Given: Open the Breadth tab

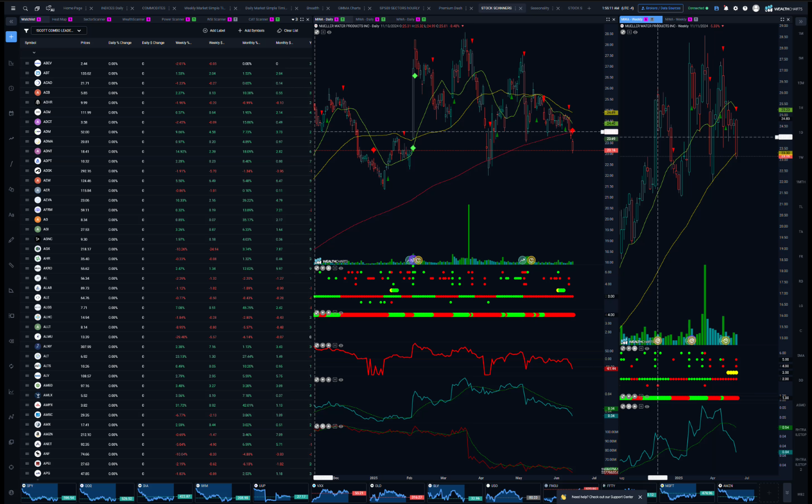Looking at the screenshot, I should tap(313, 9).
